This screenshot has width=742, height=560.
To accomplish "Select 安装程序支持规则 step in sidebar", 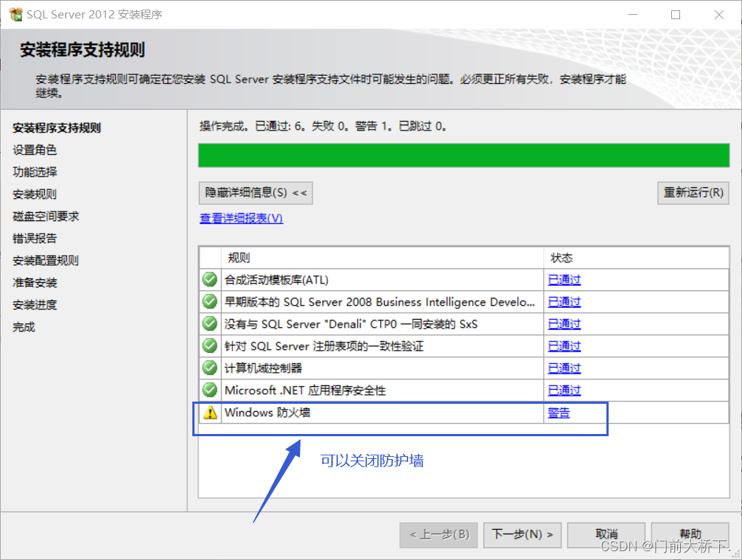I will tap(57, 127).
